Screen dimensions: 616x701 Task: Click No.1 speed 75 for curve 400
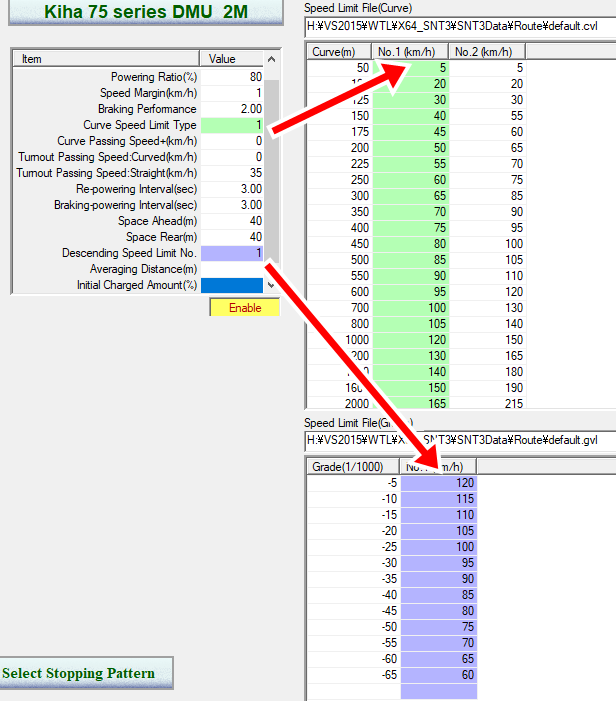pyautogui.click(x=410, y=228)
